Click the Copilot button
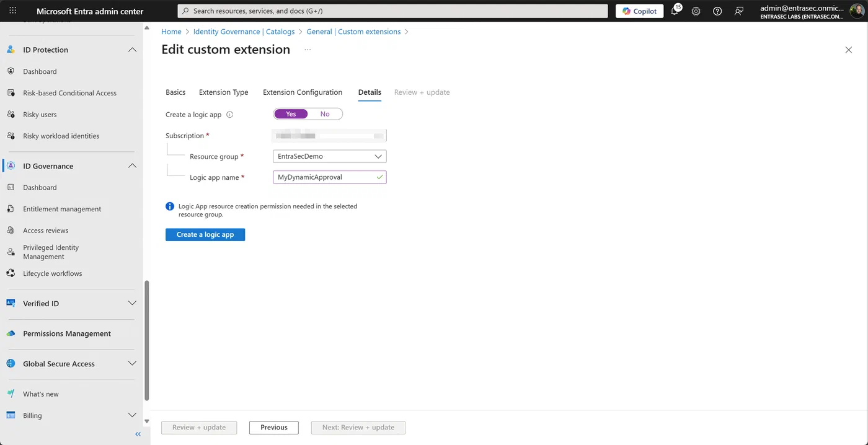This screenshot has height=445, width=868. tap(640, 11)
